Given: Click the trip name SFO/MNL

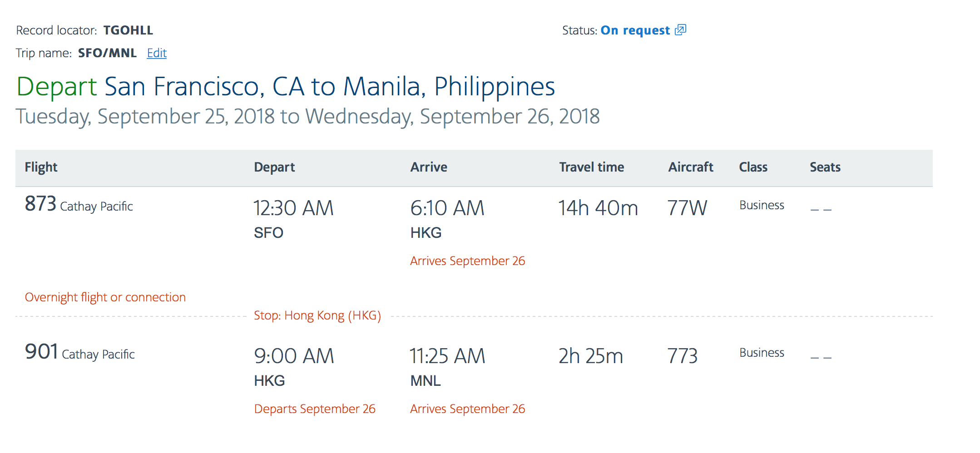Looking at the screenshot, I should point(107,53).
